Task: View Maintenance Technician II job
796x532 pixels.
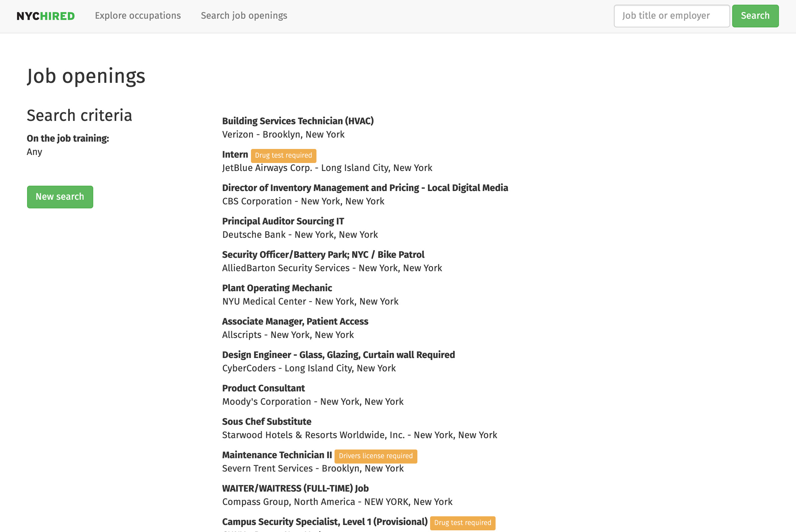Action: (277, 455)
